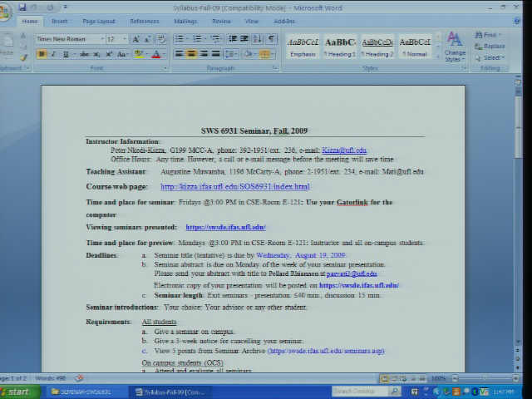Open the Add-Ins ribbon tab
This screenshot has height=399, width=532.
[x=284, y=21]
